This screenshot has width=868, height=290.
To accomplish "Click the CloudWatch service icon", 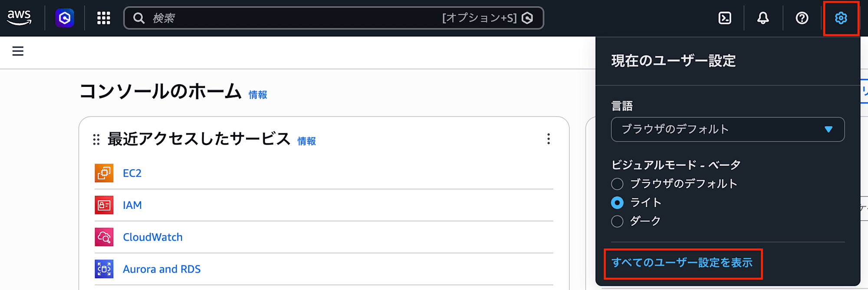I will pos(104,237).
